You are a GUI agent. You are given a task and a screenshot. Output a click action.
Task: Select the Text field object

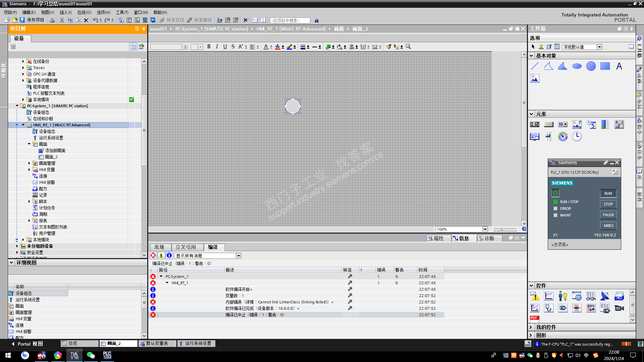(x=619, y=66)
